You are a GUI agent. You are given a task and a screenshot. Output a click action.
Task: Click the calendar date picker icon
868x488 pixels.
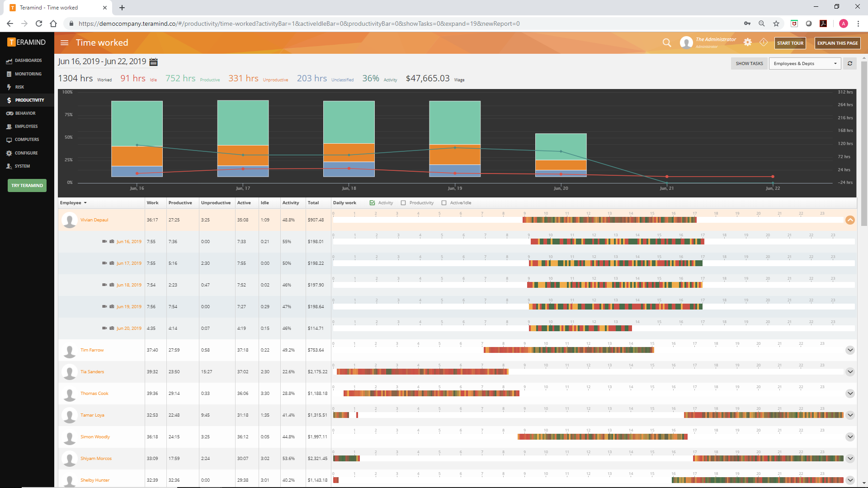coord(153,61)
